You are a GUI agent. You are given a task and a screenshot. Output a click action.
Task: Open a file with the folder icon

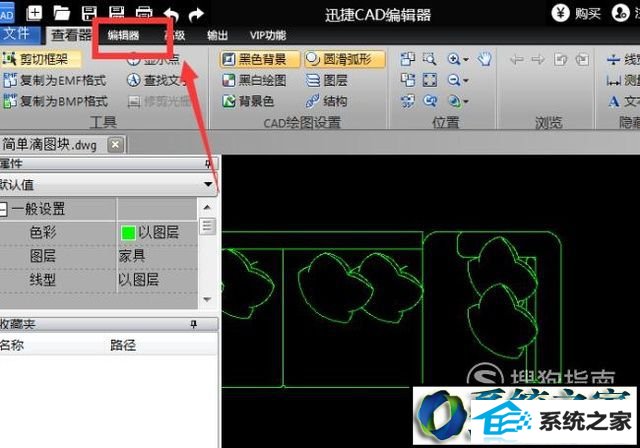(61, 13)
